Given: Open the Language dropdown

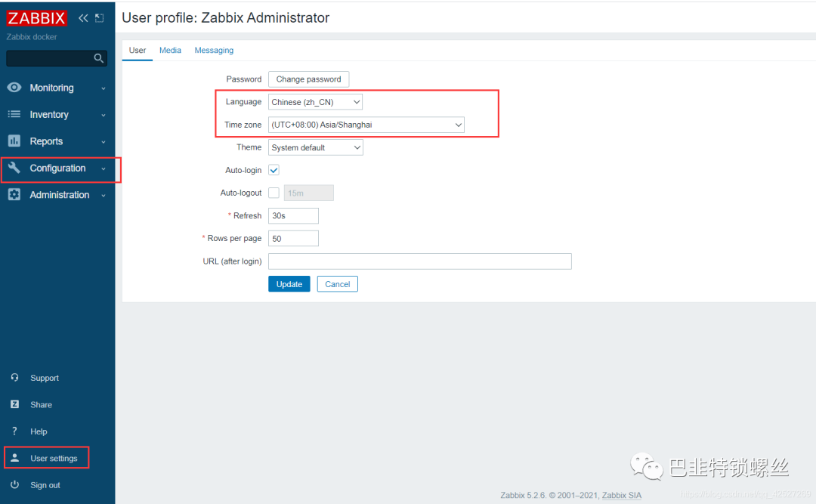Looking at the screenshot, I should point(315,102).
